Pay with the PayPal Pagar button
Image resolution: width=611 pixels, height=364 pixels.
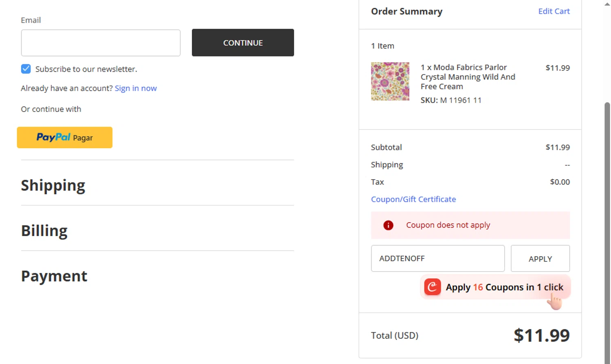point(64,138)
